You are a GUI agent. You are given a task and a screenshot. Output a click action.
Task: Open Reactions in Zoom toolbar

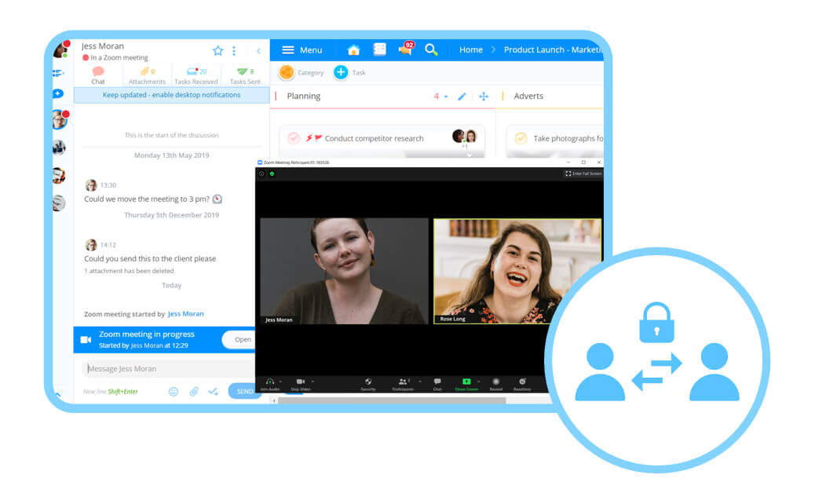522,384
